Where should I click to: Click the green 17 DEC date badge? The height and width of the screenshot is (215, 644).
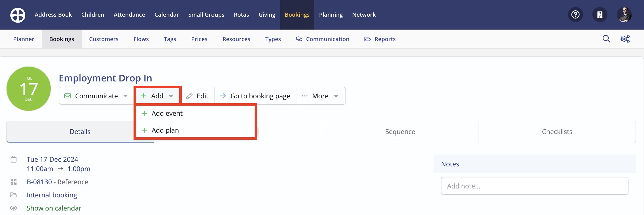(x=28, y=89)
